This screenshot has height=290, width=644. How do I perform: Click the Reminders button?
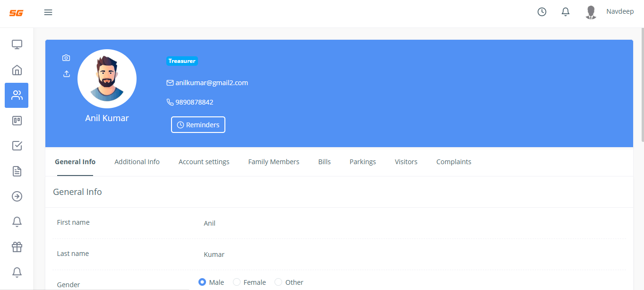(198, 125)
